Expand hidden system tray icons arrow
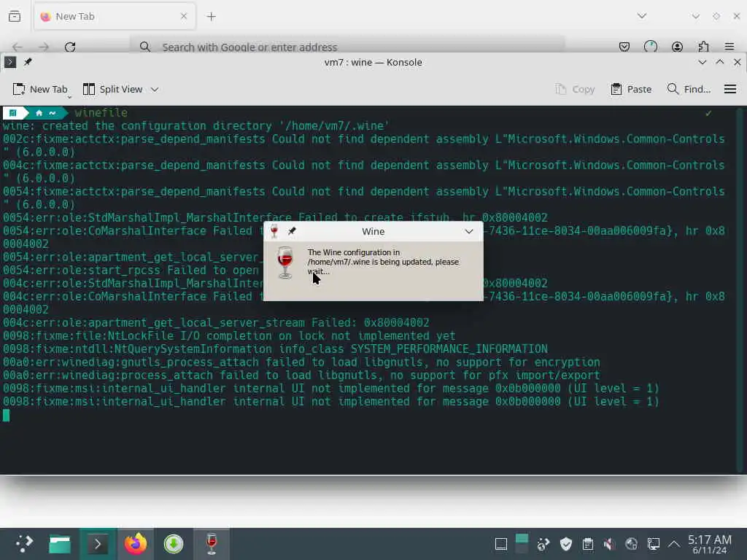 pos(673,544)
